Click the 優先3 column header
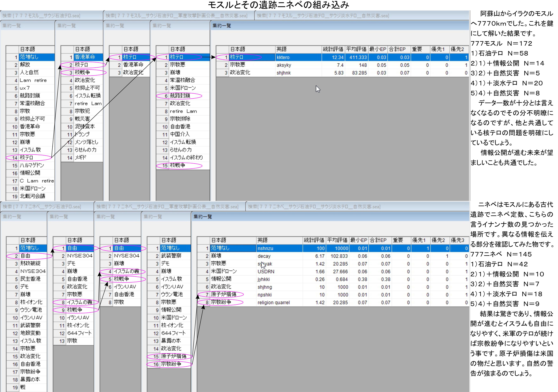Screen dimensions: 558x392 coord(457,240)
